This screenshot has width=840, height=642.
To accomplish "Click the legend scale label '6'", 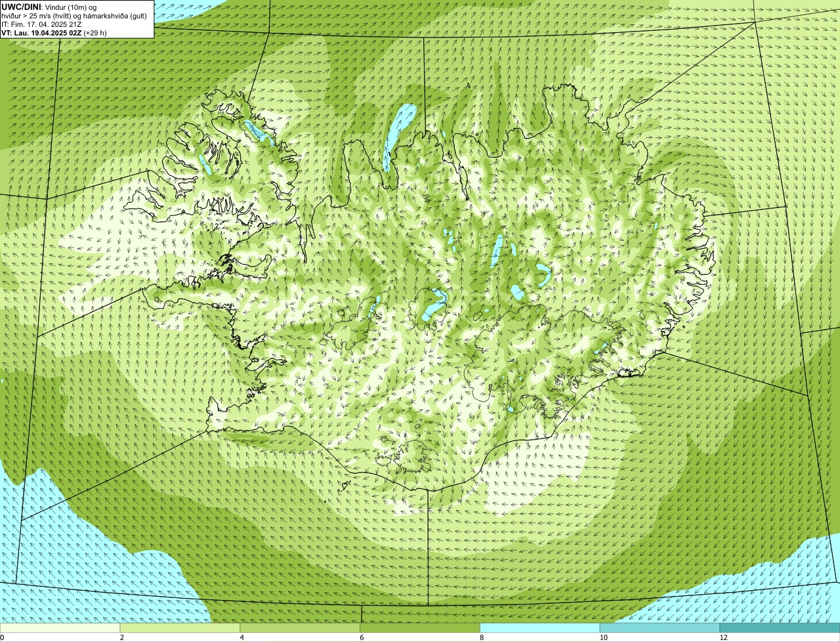I will click(362, 637).
